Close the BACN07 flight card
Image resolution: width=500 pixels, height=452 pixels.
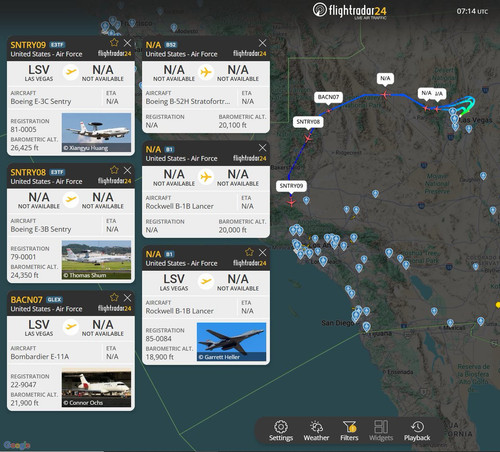coord(127,298)
